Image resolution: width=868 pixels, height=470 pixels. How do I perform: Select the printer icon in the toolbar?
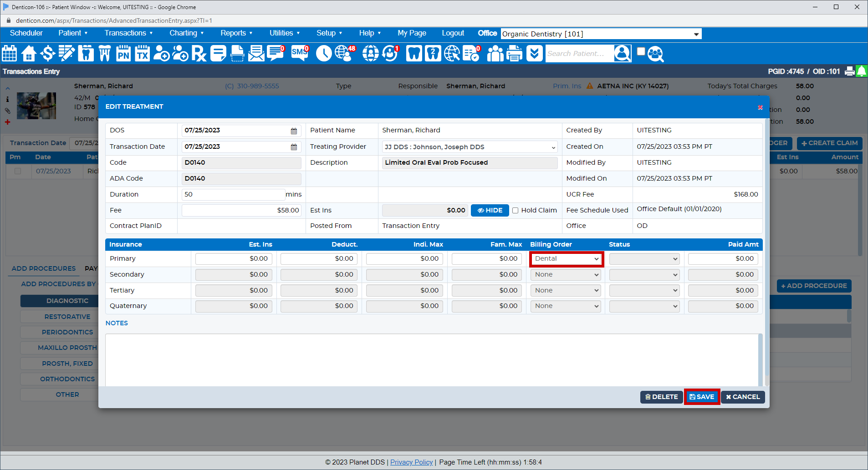(x=514, y=53)
